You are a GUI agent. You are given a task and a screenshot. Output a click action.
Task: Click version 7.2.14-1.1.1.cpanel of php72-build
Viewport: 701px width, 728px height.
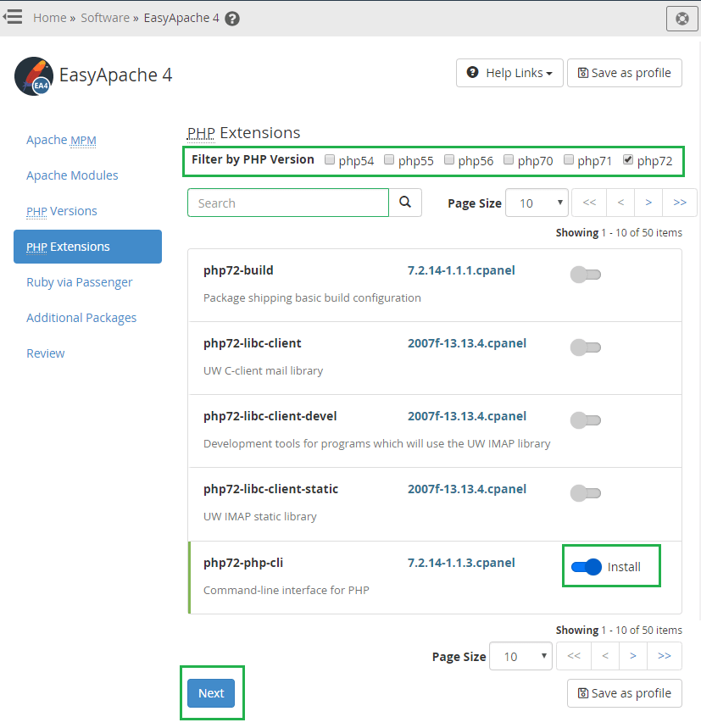461,270
